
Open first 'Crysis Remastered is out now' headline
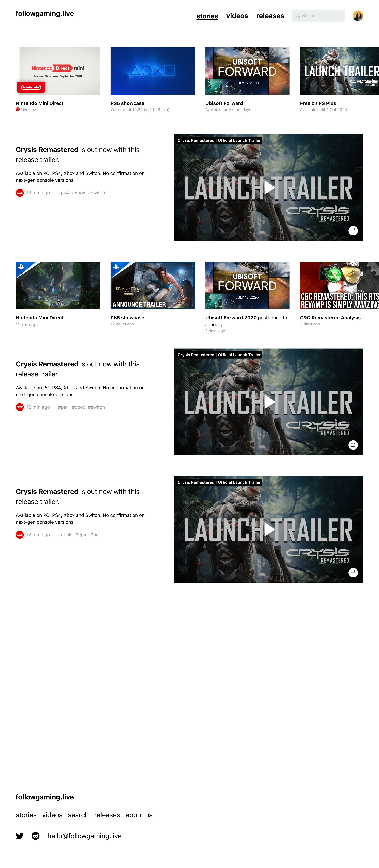[x=78, y=155]
